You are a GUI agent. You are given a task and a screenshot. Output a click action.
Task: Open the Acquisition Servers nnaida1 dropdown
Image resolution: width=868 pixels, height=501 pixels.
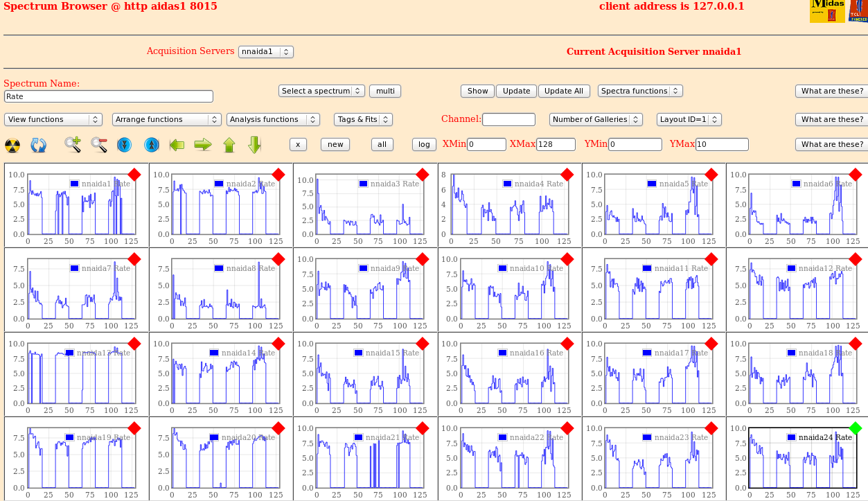(x=266, y=52)
